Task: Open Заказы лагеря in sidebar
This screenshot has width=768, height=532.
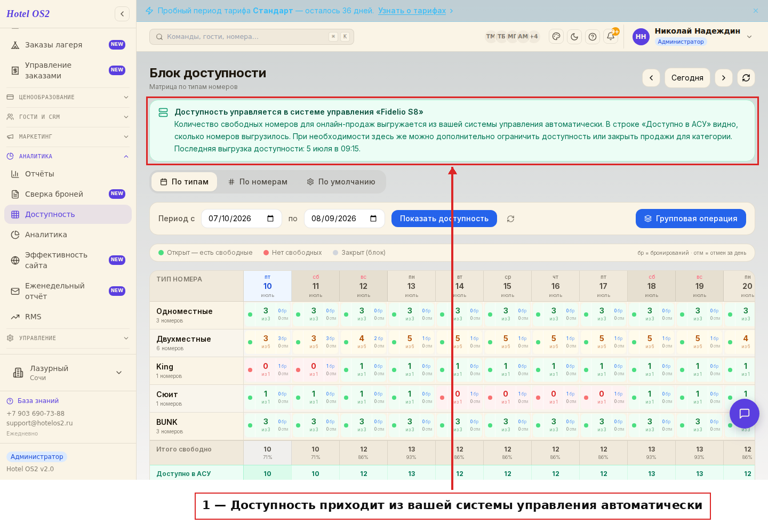Action: [x=68, y=45]
